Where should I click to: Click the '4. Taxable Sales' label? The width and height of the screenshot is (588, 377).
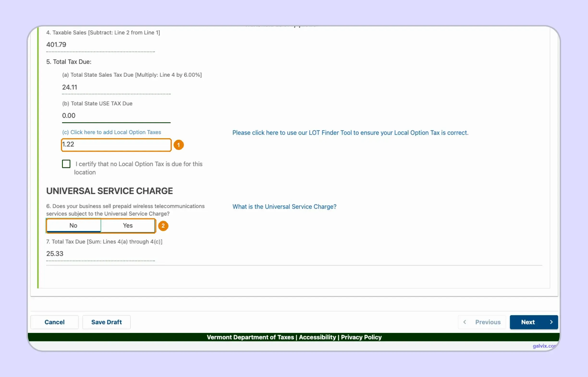coord(103,32)
